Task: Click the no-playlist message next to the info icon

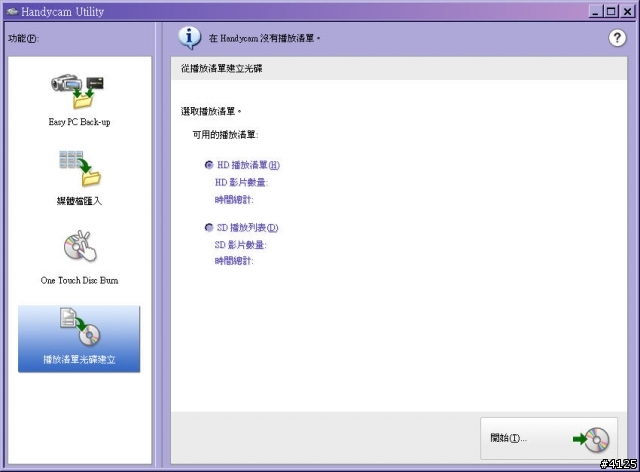Action: click(264, 38)
